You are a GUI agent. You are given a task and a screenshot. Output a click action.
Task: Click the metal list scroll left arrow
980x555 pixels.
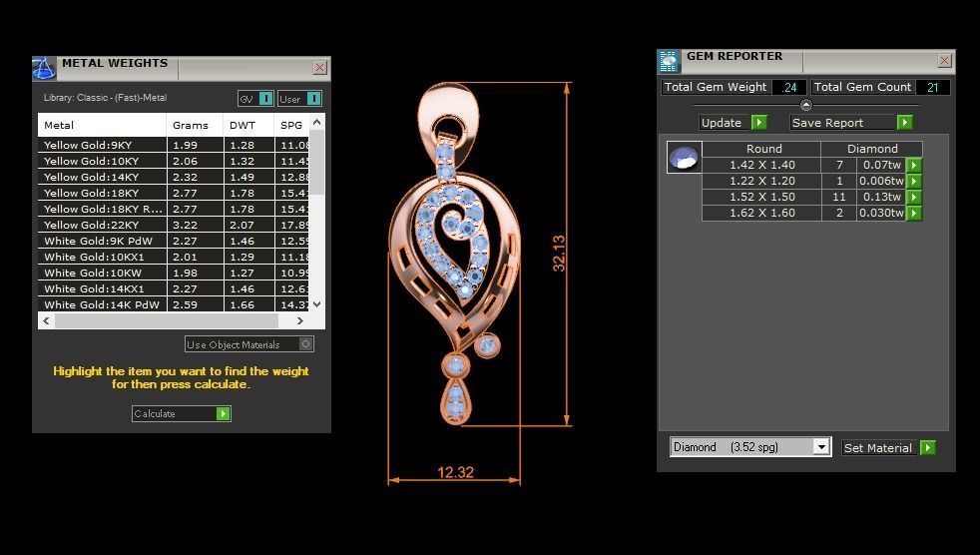(x=46, y=320)
